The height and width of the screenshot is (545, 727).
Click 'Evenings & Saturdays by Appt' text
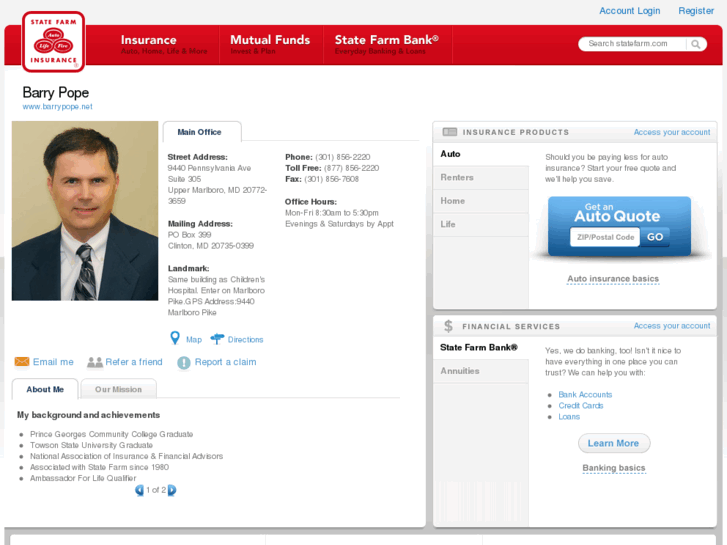339,224
